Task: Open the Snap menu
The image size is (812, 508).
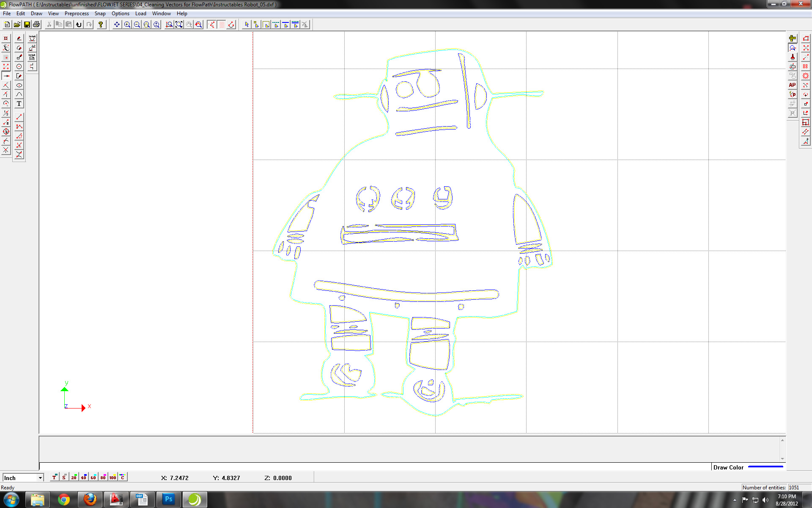Action: [x=100, y=14]
